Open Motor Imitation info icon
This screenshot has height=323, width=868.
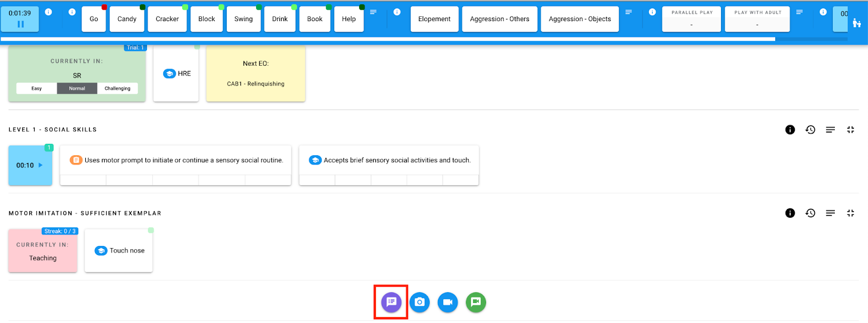pos(790,213)
